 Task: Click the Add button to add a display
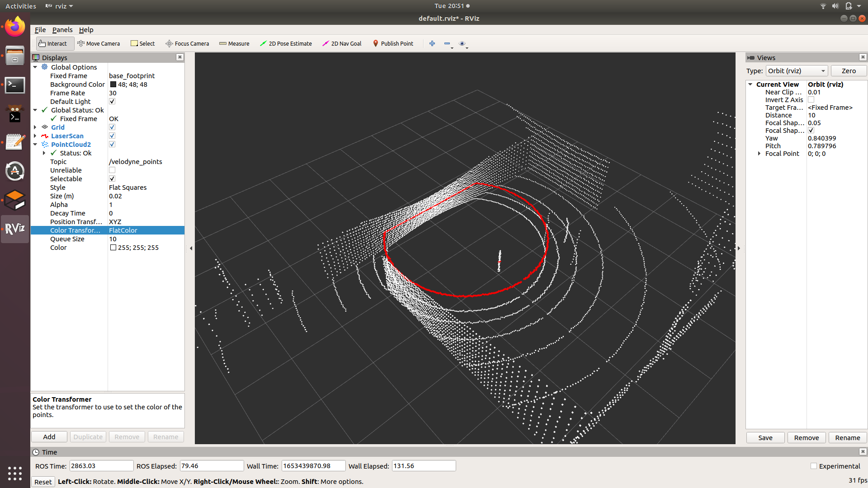(x=49, y=436)
